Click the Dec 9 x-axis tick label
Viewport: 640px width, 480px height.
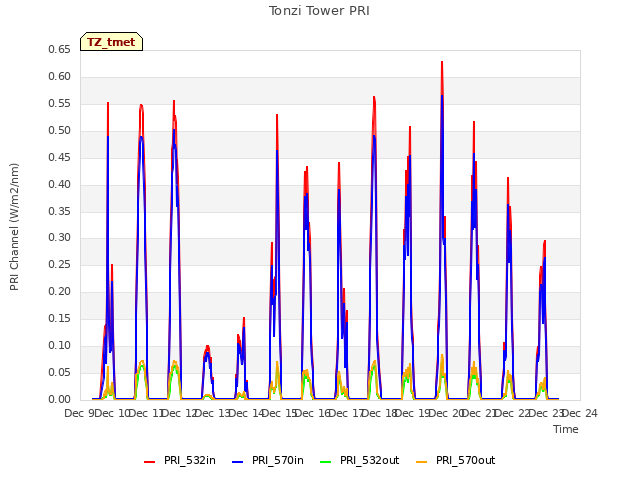pos(80,413)
